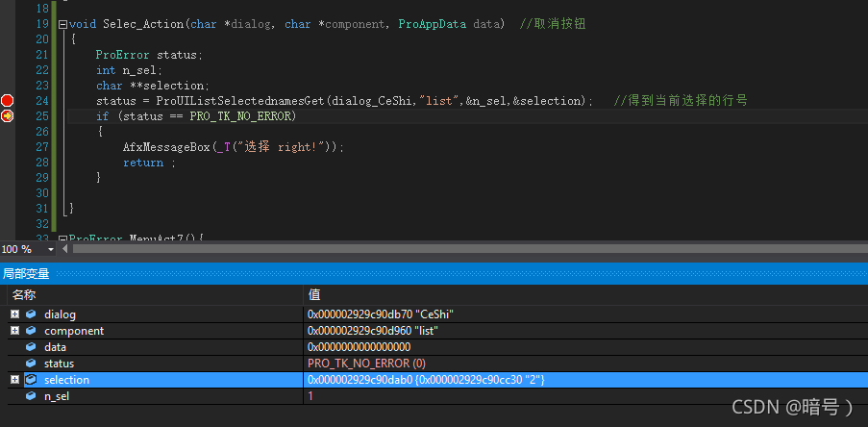This screenshot has width=868, height=427.
Task: Expand the selection variable node
Action: (x=14, y=380)
